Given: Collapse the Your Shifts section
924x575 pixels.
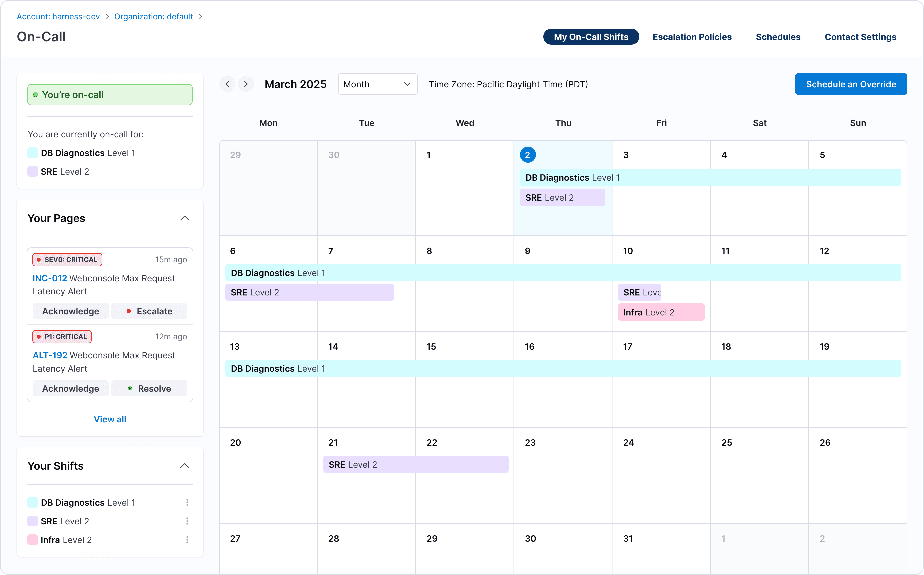Looking at the screenshot, I should pyautogui.click(x=184, y=466).
